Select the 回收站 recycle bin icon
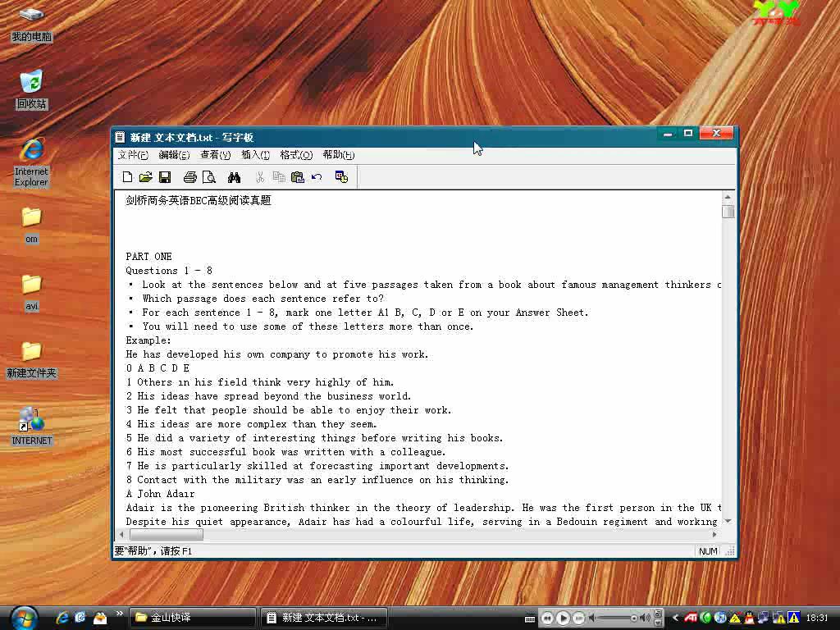 (x=32, y=89)
